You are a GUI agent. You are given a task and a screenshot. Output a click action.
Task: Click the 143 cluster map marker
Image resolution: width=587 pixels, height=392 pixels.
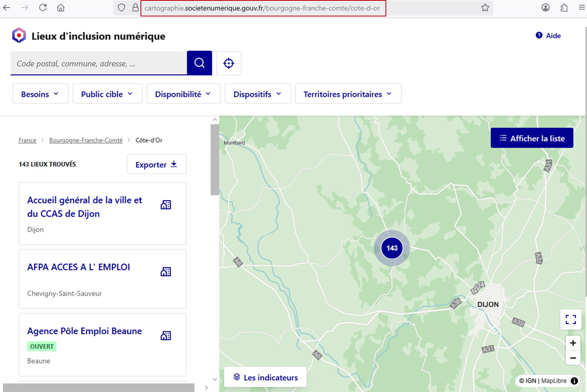[x=392, y=248]
